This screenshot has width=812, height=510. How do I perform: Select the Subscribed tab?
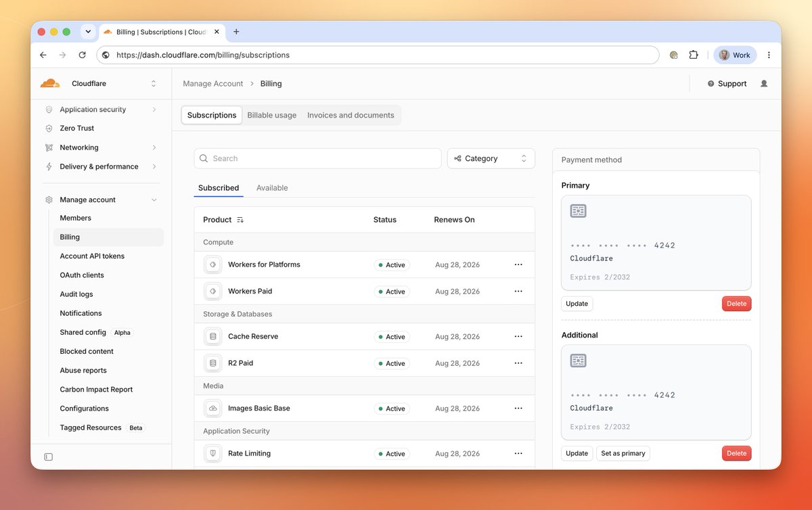pos(219,188)
